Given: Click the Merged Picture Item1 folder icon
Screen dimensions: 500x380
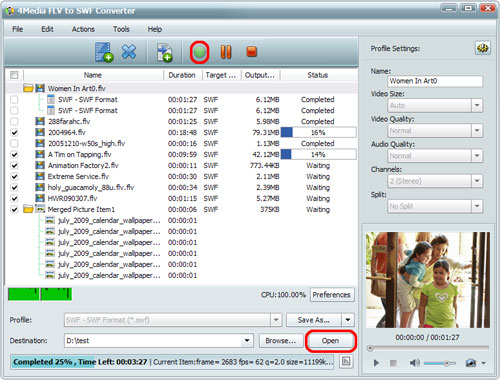Looking at the screenshot, I should (28, 209).
